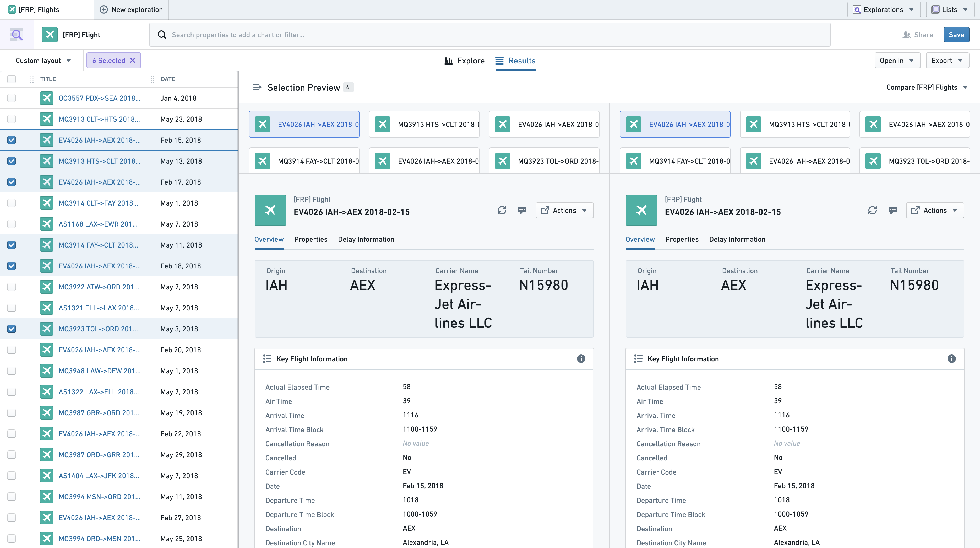Expand Compare [FRP] Flights dropdown
Image resolution: width=980 pixels, height=548 pixels.
pyautogui.click(x=927, y=87)
